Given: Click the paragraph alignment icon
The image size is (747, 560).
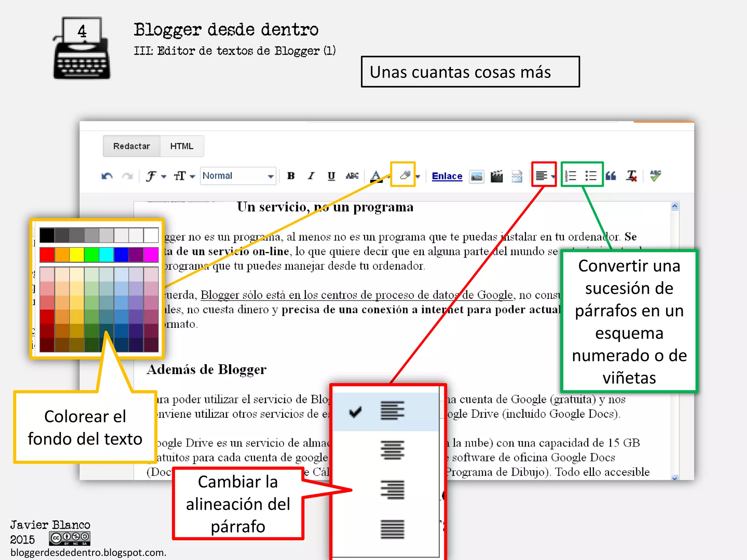Looking at the screenshot, I should (541, 176).
